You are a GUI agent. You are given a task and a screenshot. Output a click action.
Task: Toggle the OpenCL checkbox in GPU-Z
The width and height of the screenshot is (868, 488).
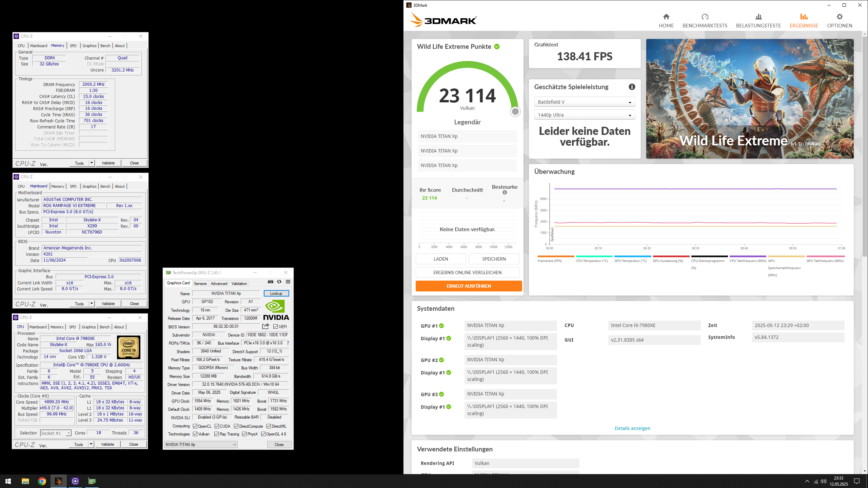pyautogui.click(x=195, y=426)
